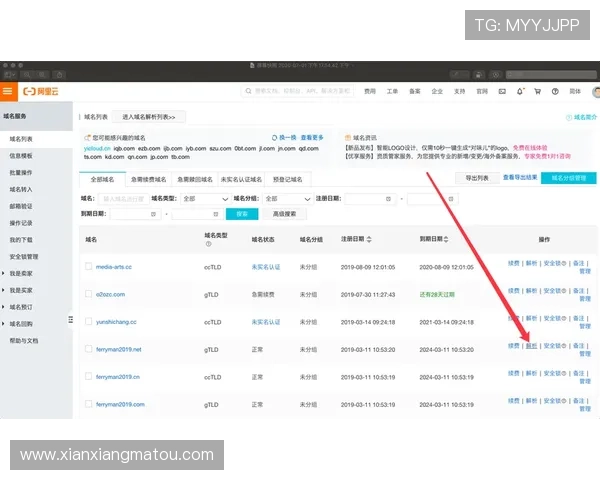Screen dimensions: 600x480
Task: Click the top search box
Action: click(x=298, y=91)
